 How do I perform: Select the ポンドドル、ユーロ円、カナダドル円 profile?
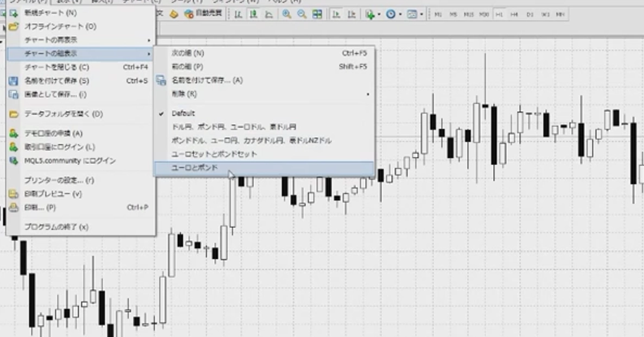(x=264, y=141)
